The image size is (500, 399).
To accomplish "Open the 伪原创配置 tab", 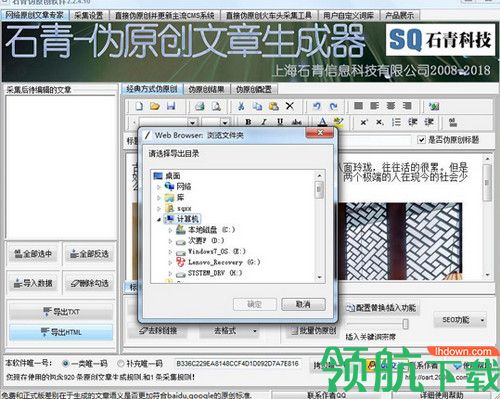I will tap(254, 89).
